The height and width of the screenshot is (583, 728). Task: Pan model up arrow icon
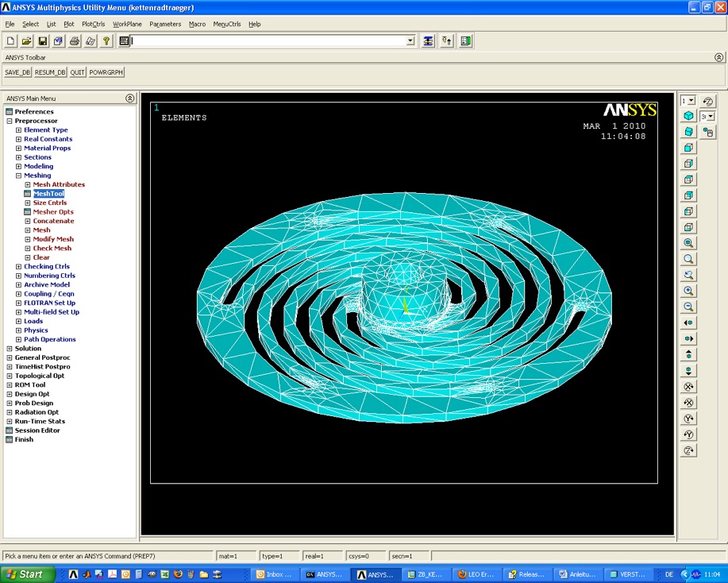688,354
